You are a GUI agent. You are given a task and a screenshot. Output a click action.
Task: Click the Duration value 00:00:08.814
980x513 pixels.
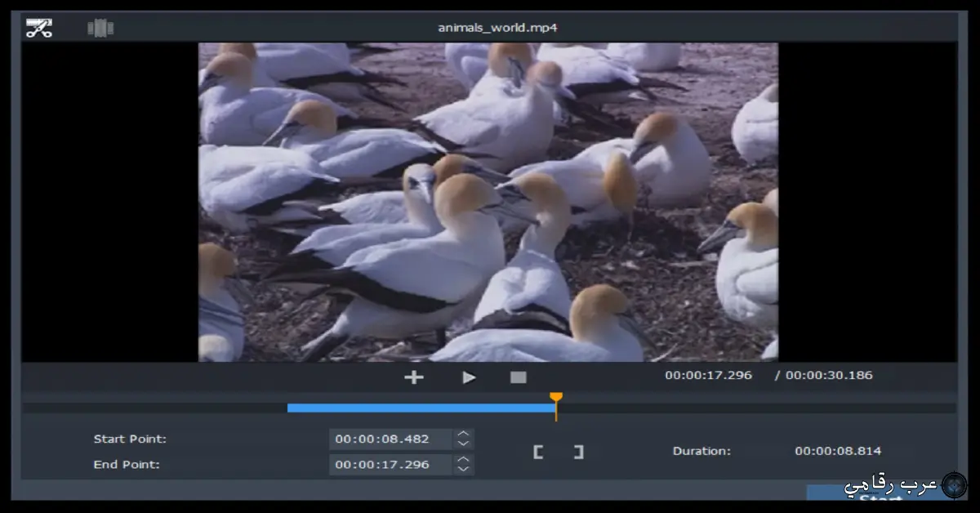(838, 450)
